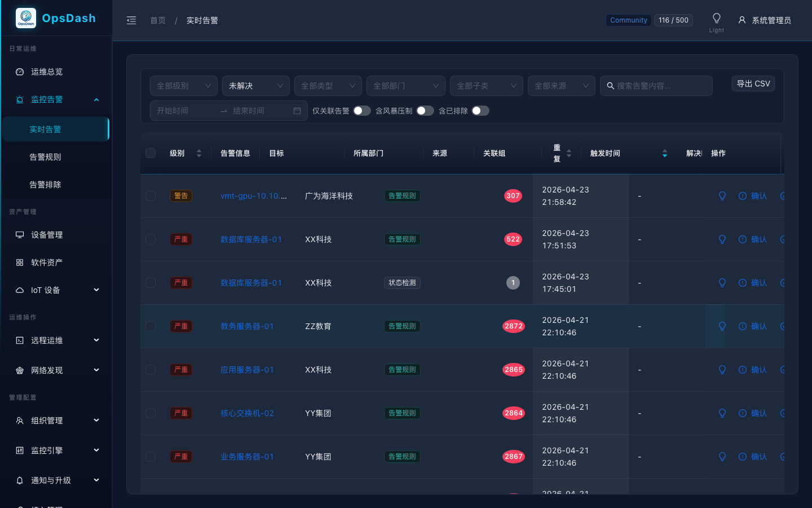Open the 全部类型 dropdown
This screenshot has height=508, width=812.
[328, 86]
